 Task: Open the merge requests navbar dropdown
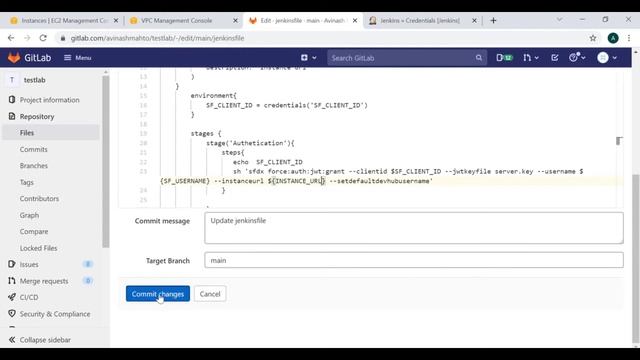[x=531, y=58]
